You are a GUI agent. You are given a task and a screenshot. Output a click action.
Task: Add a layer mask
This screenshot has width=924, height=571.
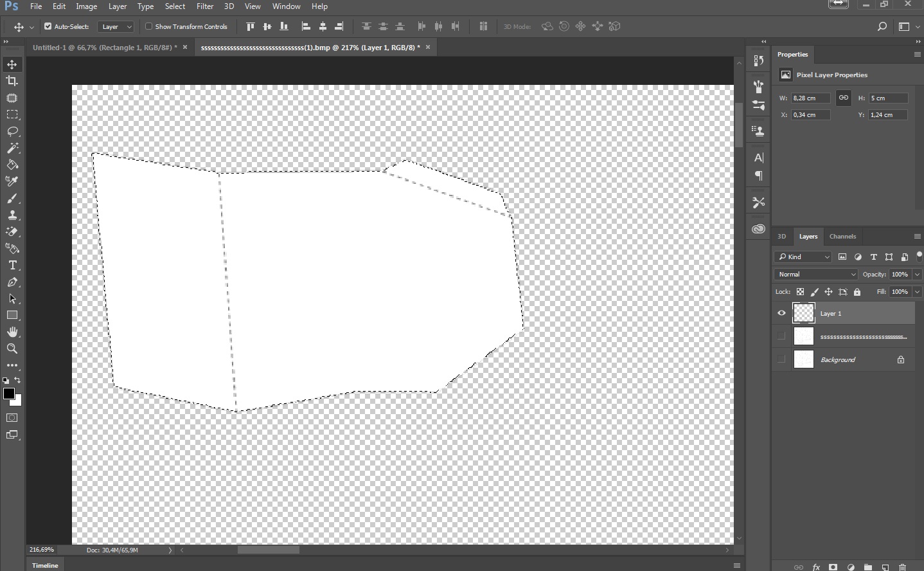(x=833, y=567)
